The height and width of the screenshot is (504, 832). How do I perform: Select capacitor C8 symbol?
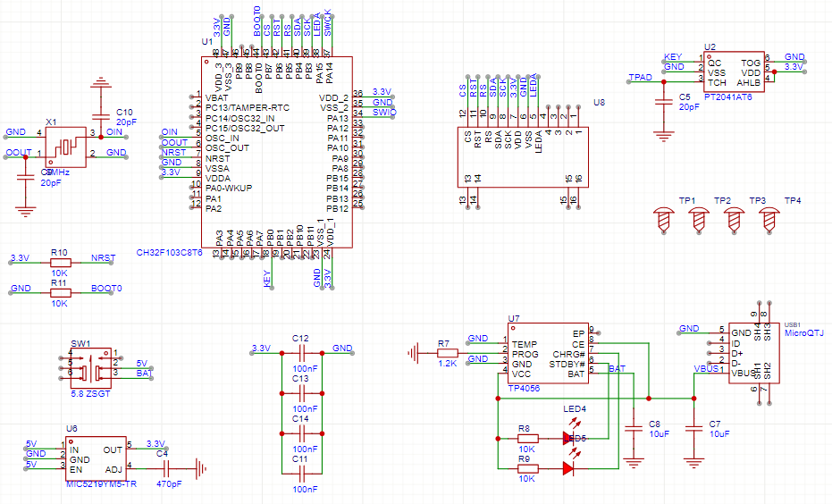click(x=634, y=429)
